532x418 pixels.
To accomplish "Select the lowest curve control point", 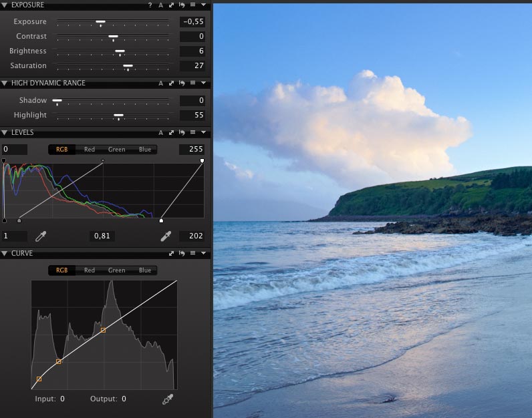I will click(x=39, y=379).
